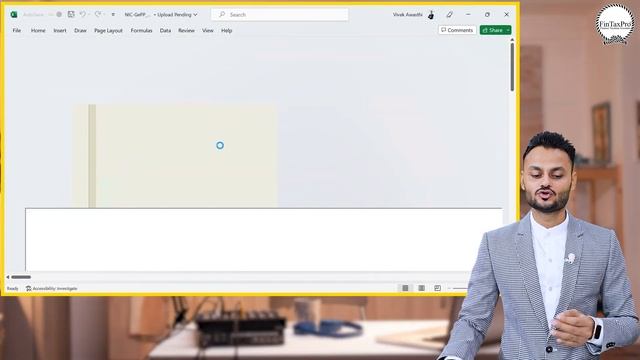Open the Customize Quick Access Toolbar dropdown
The width and height of the screenshot is (640, 360).
(113, 14)
